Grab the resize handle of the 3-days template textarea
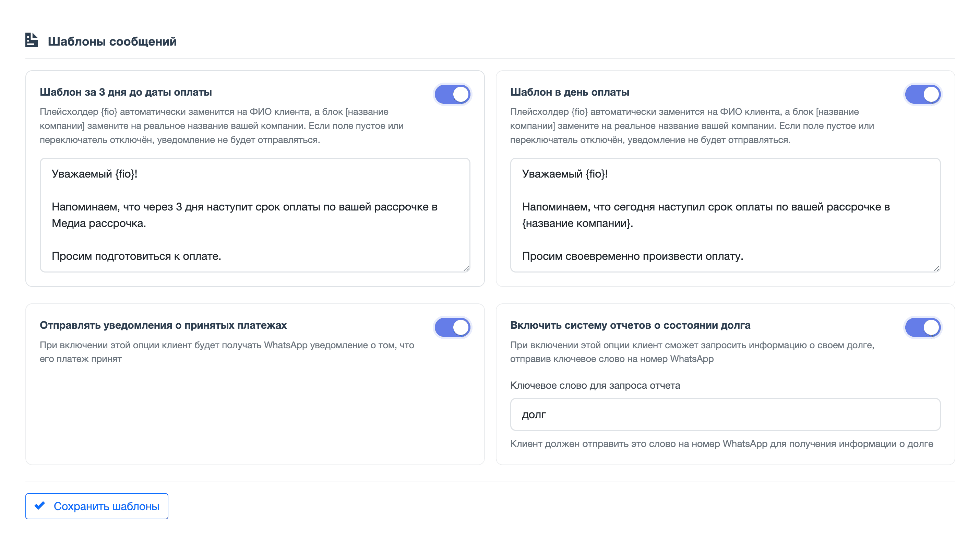Viewport: 980px width, 556px height. (466, 268)
